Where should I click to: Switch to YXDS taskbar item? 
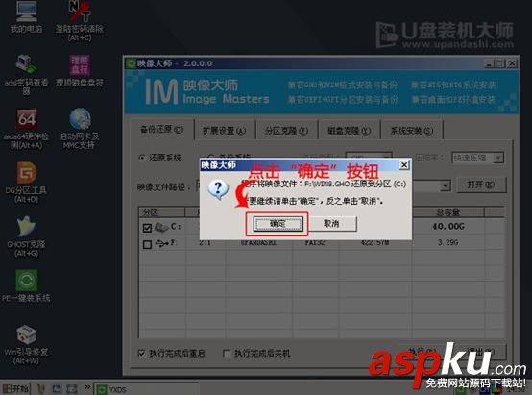146,389
